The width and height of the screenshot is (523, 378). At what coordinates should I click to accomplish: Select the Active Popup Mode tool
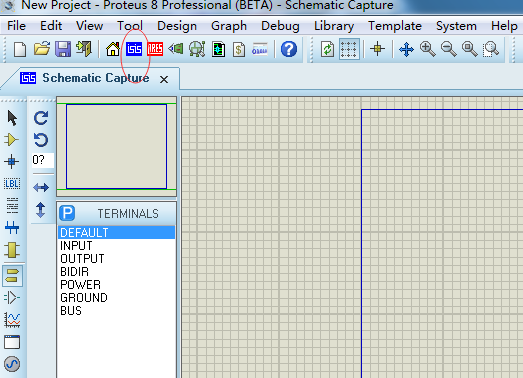click(12, 342)
